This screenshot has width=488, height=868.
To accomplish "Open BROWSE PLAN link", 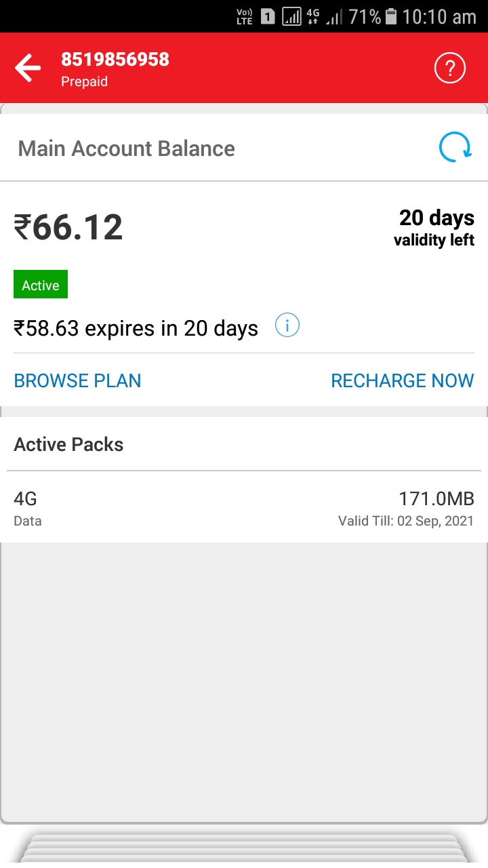I will click(78, 380).
